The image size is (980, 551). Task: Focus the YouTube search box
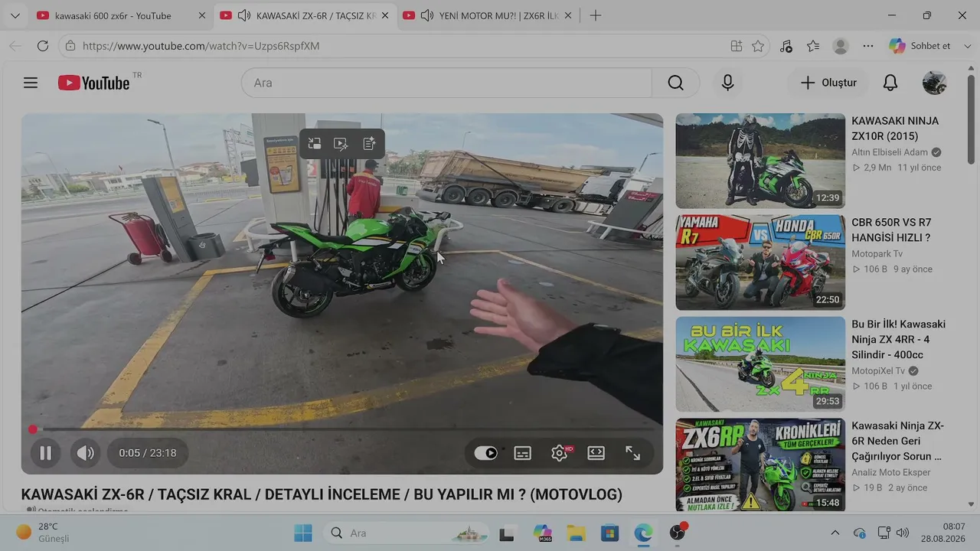tap(446, 83)
